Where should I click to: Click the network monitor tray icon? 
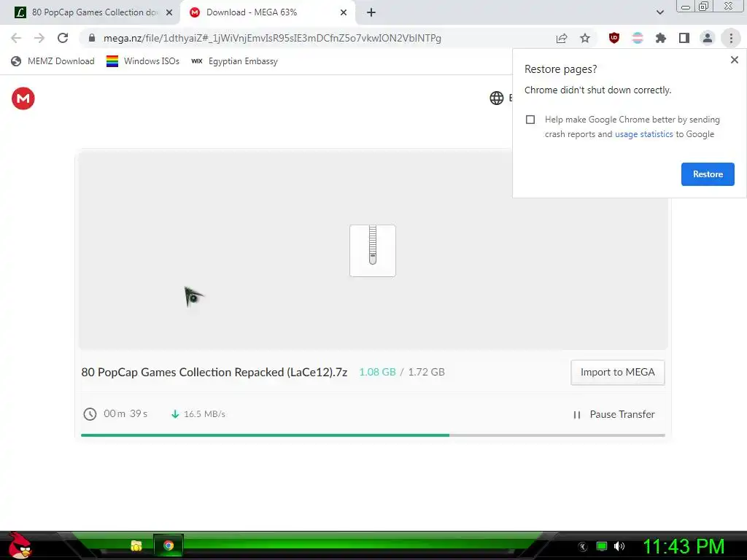[x=602, y=546]
